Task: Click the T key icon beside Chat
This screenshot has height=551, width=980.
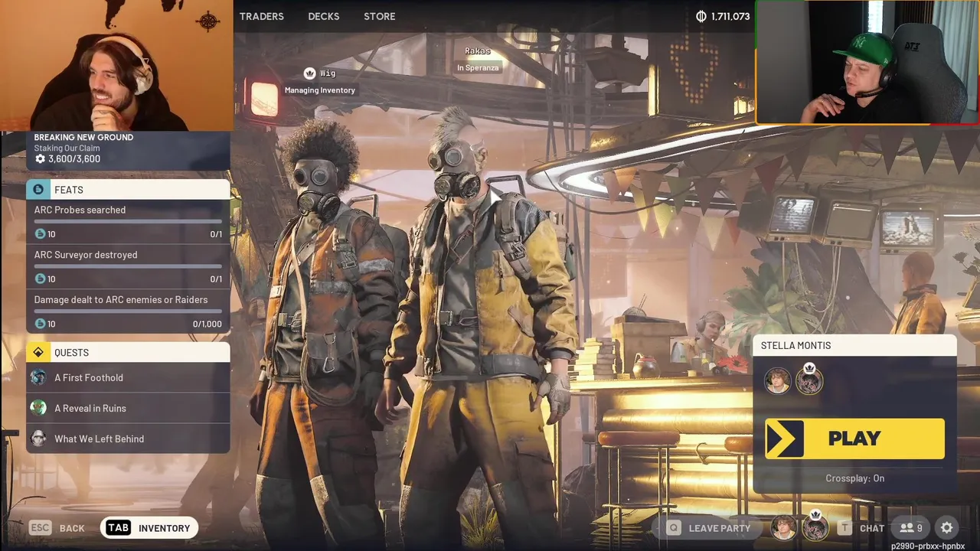Action: pyautogui.click(x=844, y=528)
